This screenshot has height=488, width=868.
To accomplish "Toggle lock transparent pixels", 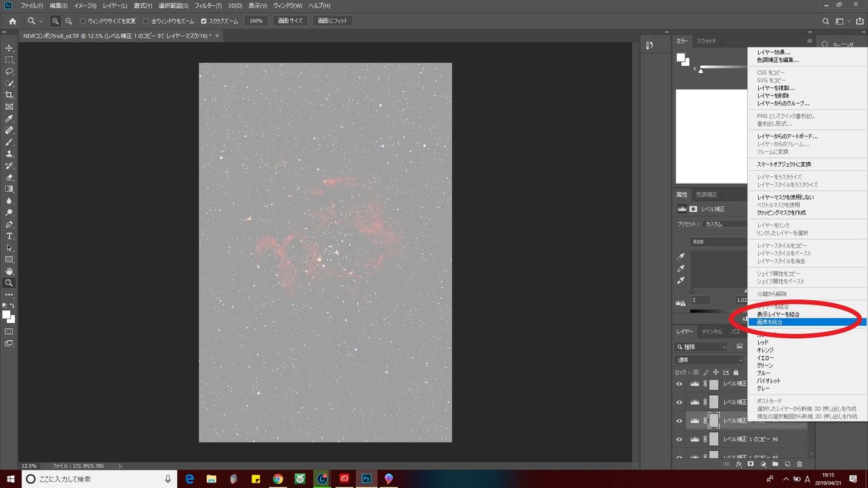I will tap(695, 373).
